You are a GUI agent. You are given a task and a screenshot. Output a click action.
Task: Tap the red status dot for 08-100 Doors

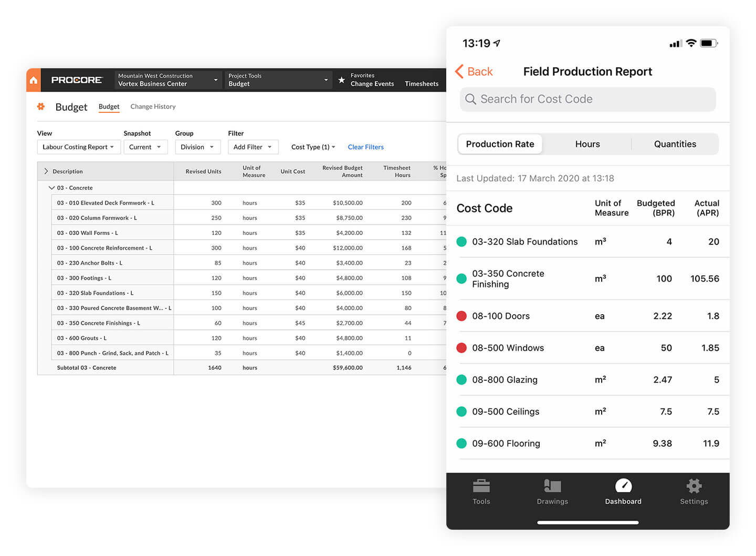(x=461, y=316)
